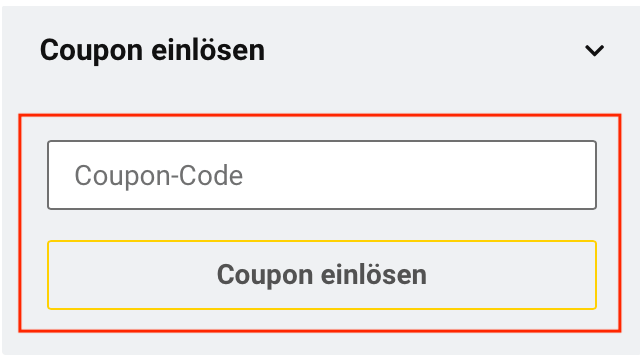Collapse the coupon section via chevron icon
Screen dimensions: 640x360
pos(594,51)
